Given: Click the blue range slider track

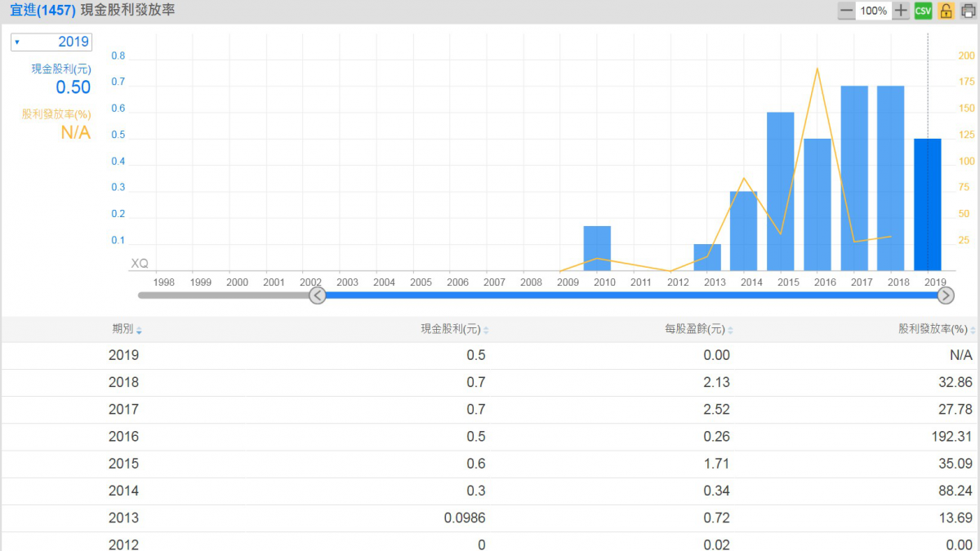Looking at the screenshot, I should point(632,295).
